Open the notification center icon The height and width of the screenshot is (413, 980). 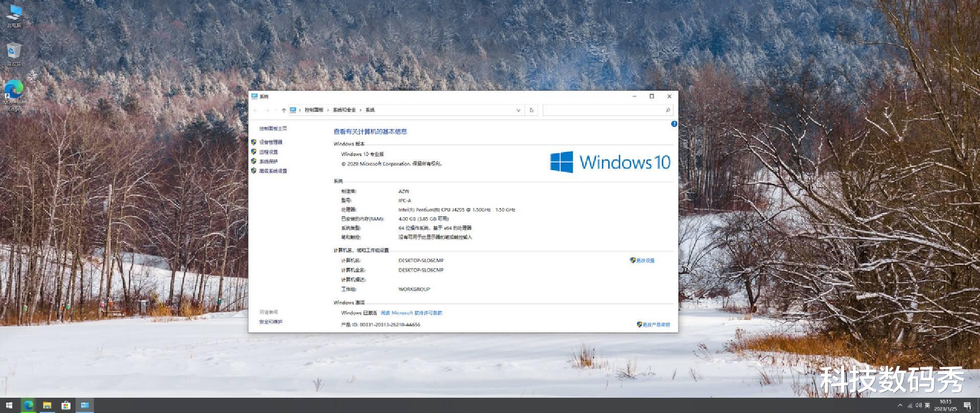967,406
